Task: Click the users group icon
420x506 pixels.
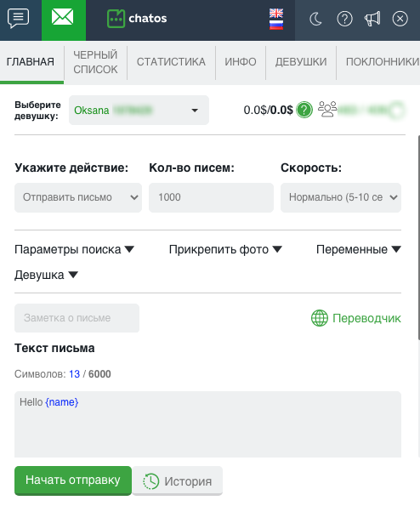Action: 327,109
